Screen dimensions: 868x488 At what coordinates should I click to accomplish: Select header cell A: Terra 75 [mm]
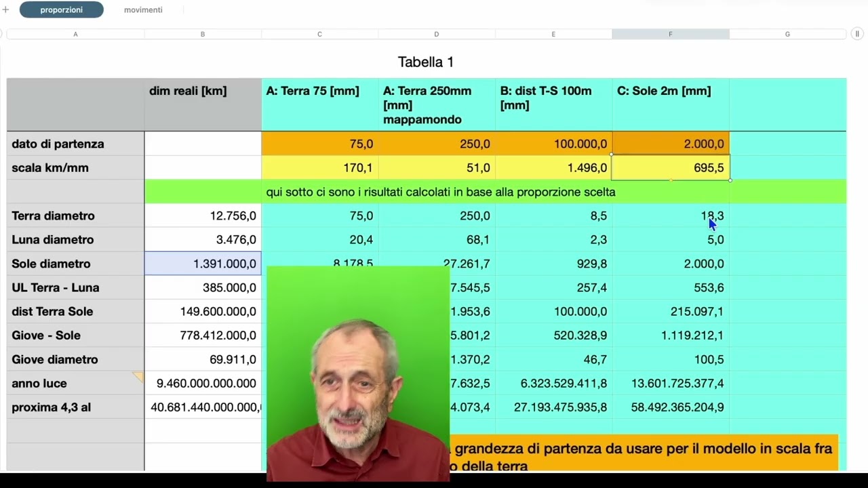[319, 104]
